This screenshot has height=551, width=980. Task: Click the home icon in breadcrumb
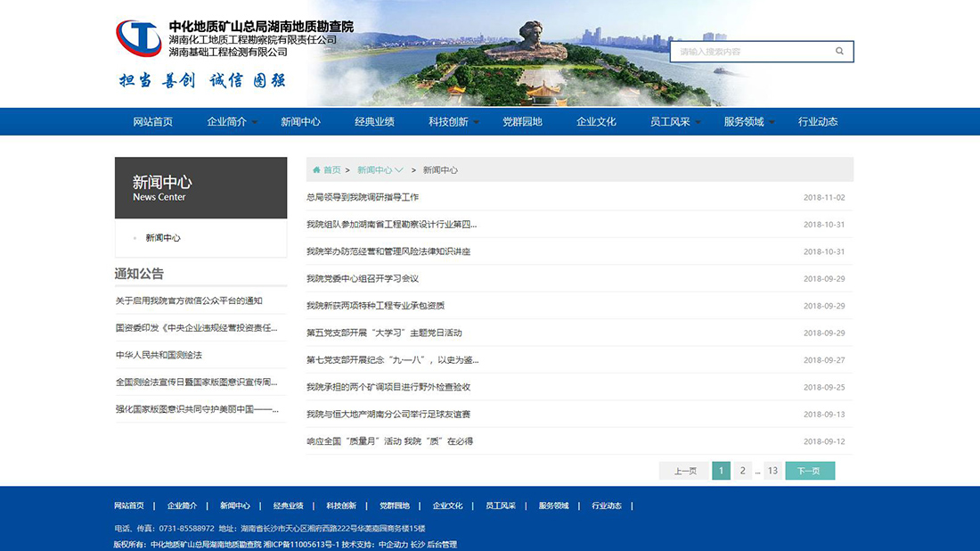coord(316,170)
